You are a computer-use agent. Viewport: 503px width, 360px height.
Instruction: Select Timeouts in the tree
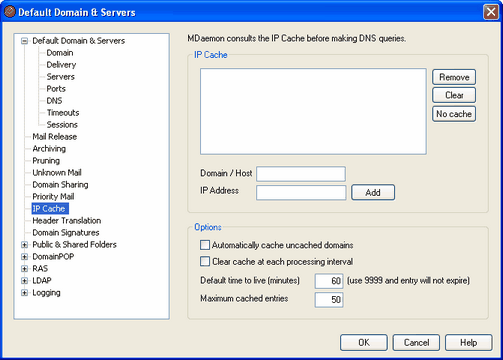[x=63, y=113]
